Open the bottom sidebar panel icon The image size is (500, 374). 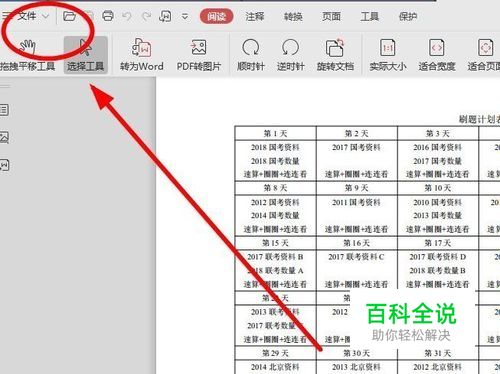click(4, 165)
